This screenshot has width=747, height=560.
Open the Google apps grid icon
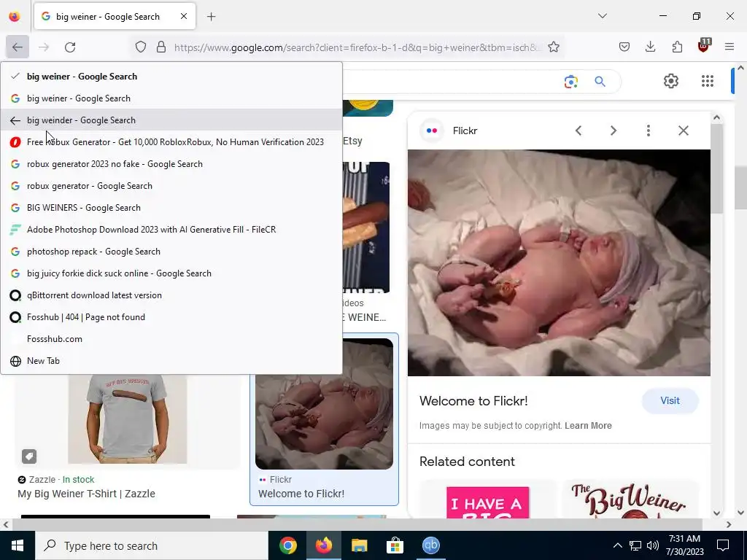click(708, 81)
